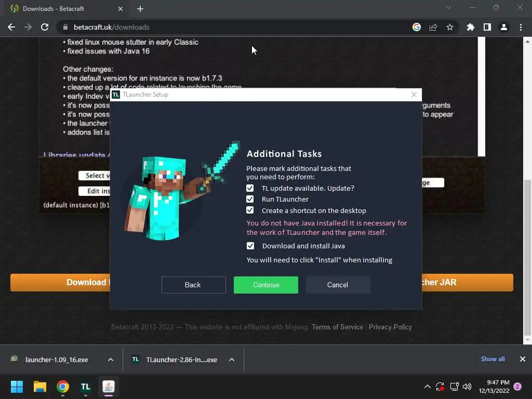532x399 pixels.
Task: Switch to TLauncher taskbar icon
Action: (x=86, y=387)
